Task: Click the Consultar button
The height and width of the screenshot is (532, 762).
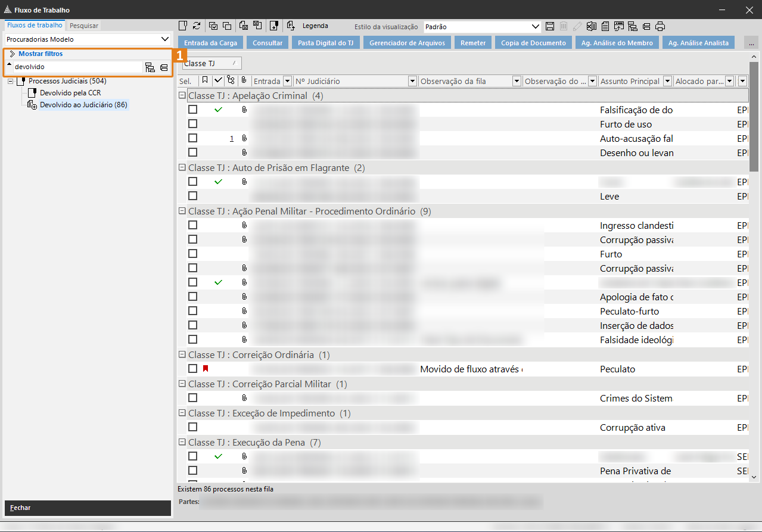Action: (x=268, y=43)
